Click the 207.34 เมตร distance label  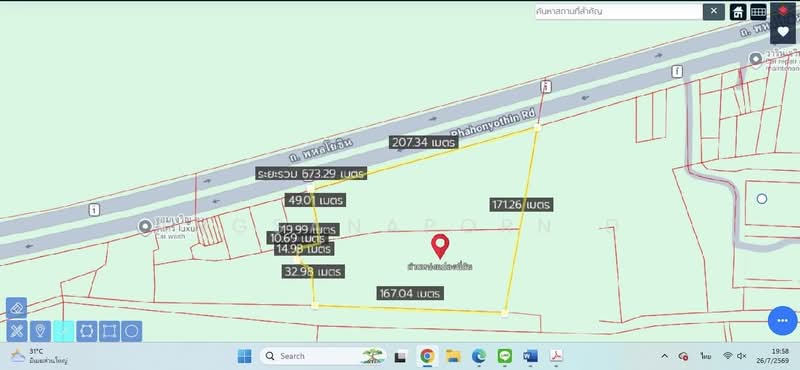tap(423, 142)
